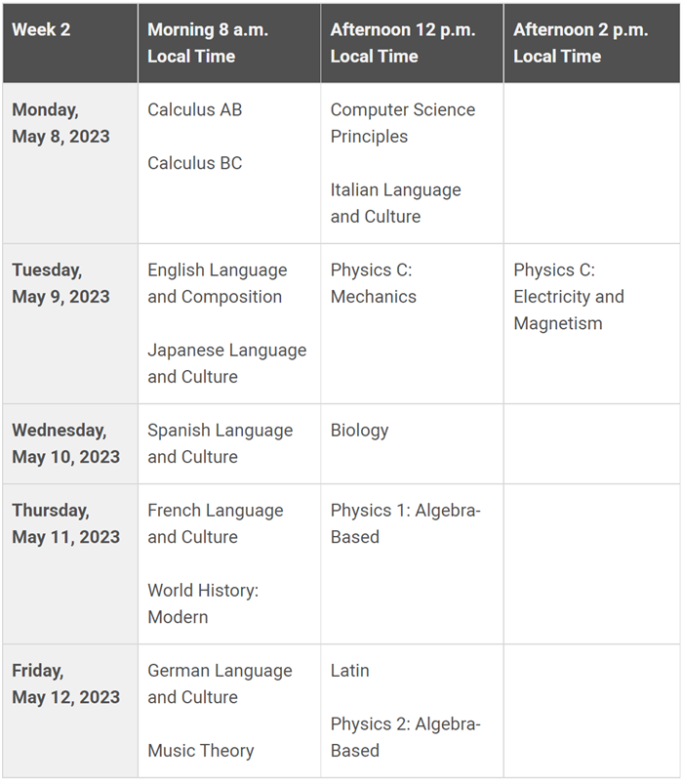Select English Language and Composition entry
This screenshot has width=683, height=784.
(218, 283)
